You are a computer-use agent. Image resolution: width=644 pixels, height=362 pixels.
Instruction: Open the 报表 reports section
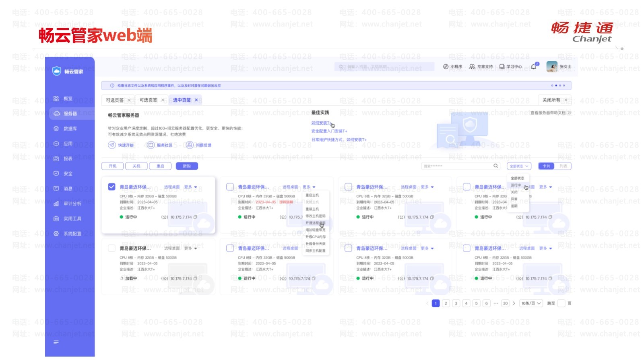tap(63, 158)
